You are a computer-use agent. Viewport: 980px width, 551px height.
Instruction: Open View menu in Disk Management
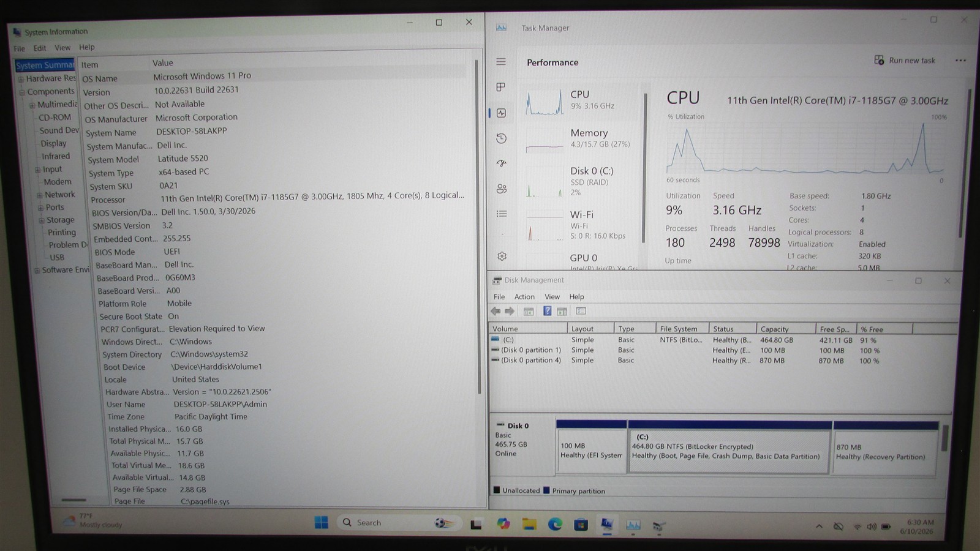[552, 296]
